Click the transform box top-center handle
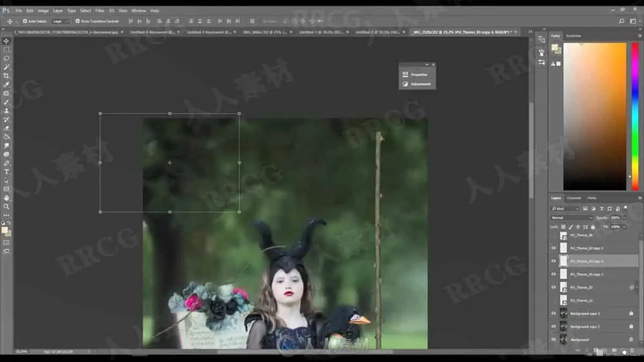Image resolution: width=644 pixels, height=362 pixels. 170,113
